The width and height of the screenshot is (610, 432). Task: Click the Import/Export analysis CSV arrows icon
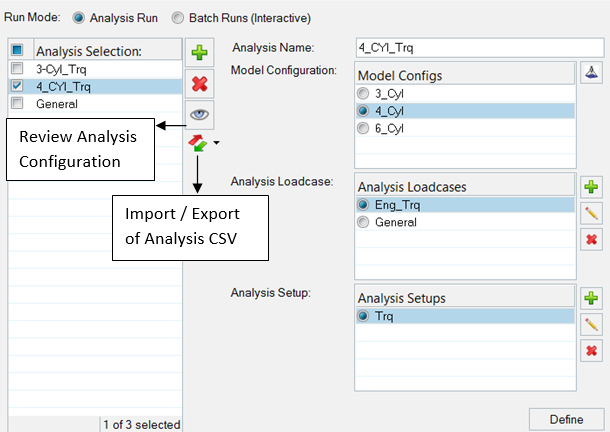[196, 143]
